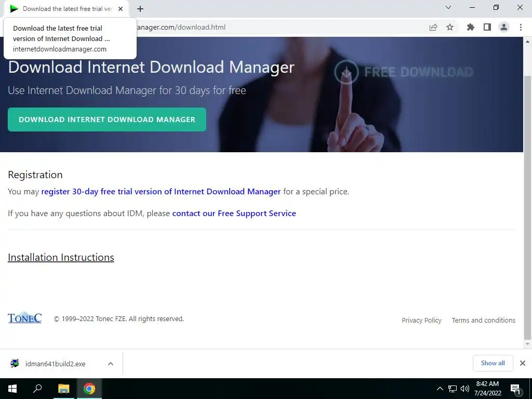Open downloaded idman641build2.exe file
This screenshot has height=399, width=532.
pyautogui.click(x=55, y=364)
